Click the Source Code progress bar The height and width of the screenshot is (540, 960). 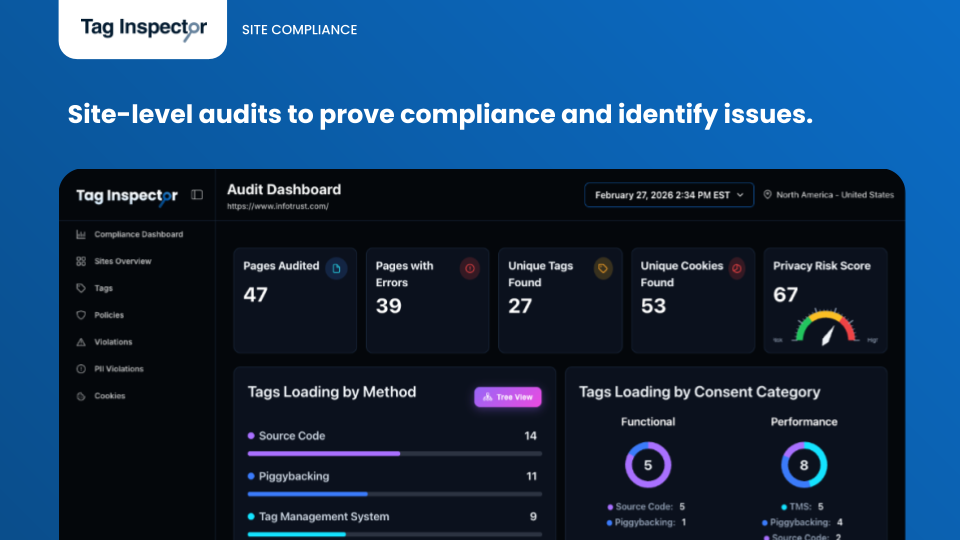point(395,454)
